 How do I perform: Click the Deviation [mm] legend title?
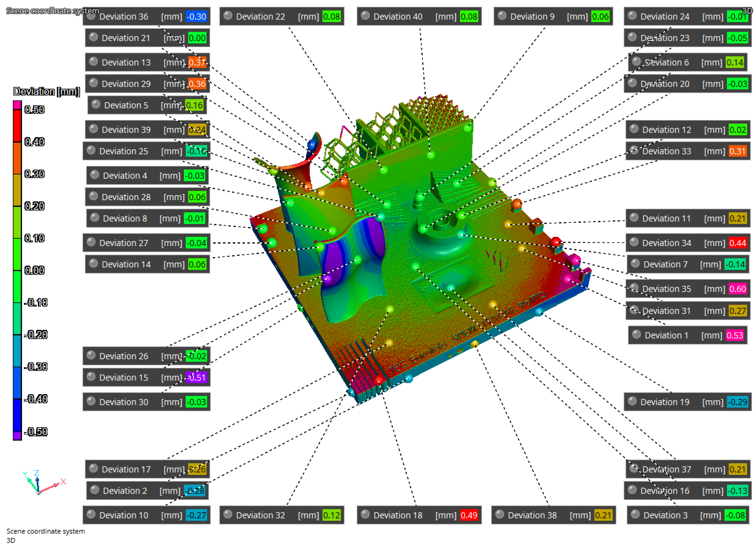(x=46, y=91)
